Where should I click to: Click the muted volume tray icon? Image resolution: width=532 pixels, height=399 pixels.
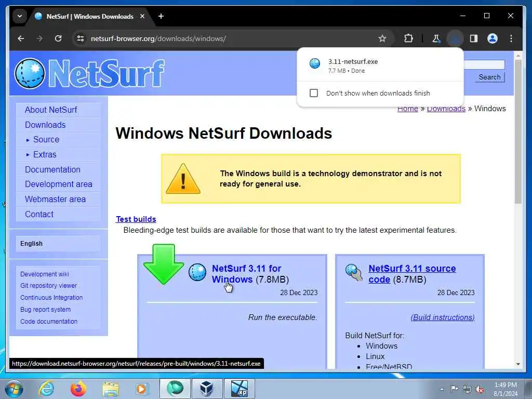click(480, 390)
